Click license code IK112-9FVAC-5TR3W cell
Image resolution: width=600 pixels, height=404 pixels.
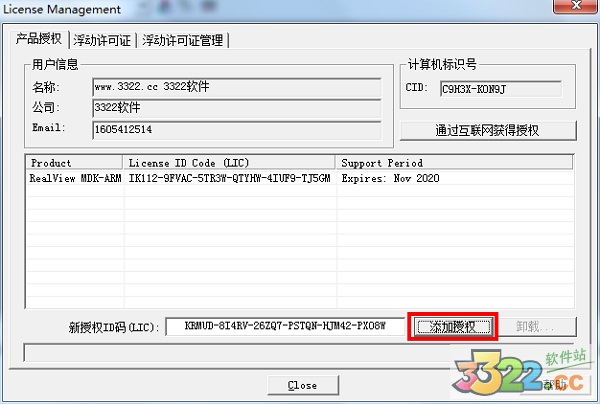[x=230, y=178]
